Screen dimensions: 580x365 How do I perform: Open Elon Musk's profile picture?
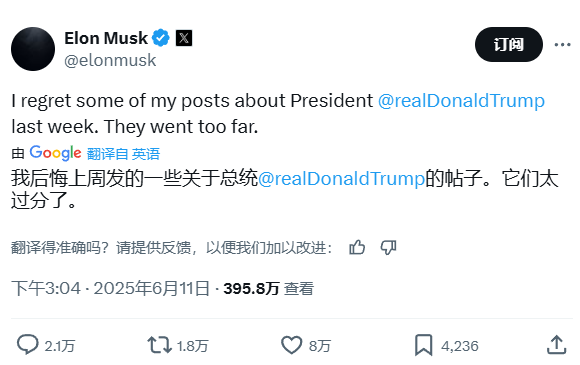pyautogui.click(x=33, y=49)
